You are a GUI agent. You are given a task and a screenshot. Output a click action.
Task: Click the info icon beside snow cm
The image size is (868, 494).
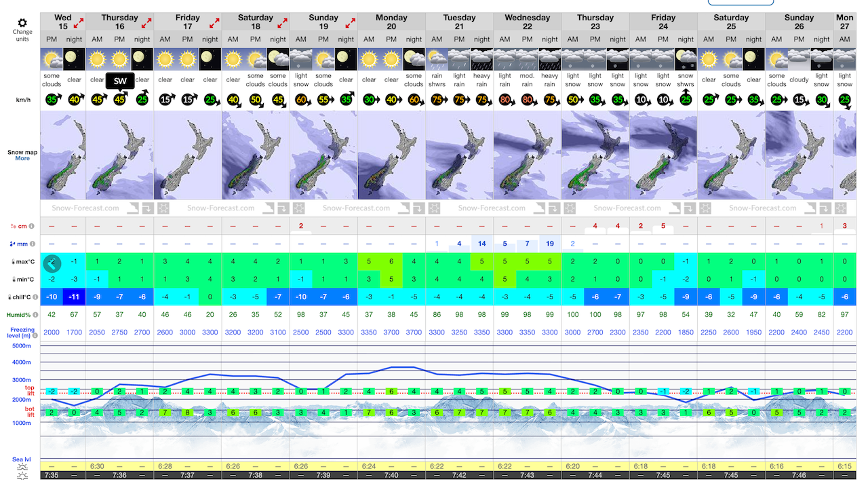(32, 226)
